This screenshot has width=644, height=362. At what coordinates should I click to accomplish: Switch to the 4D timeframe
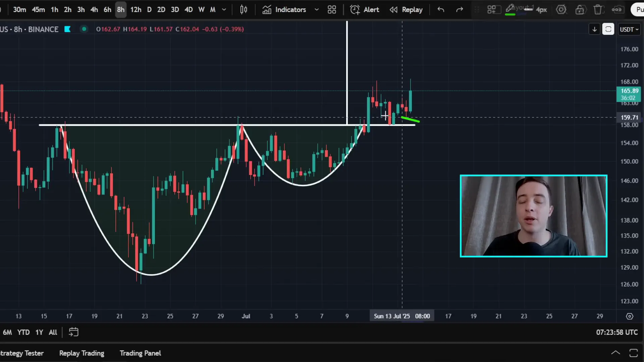pos(189,10)
